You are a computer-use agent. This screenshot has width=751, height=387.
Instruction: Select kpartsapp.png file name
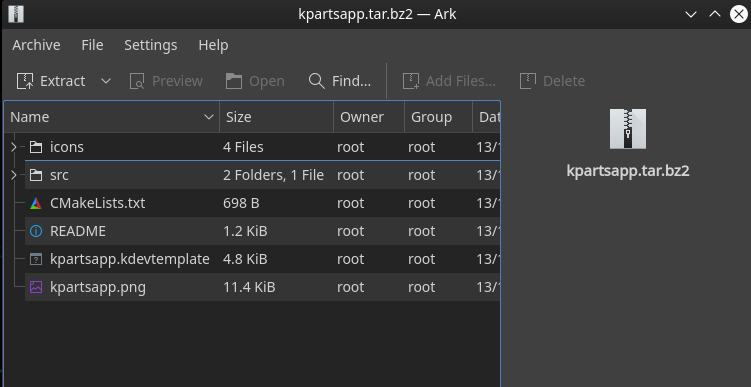(x=98, y=287)
